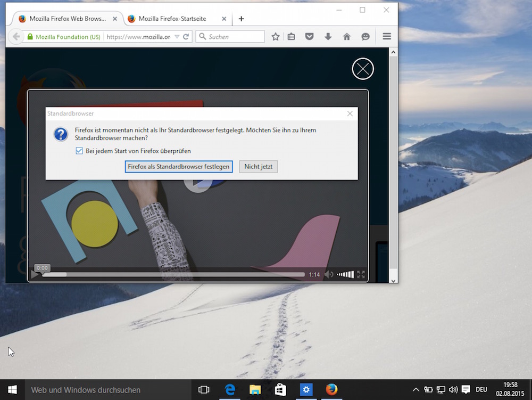The height and width of the screenshot is (400, 532).
Task: Open the URL bar history dropdown arrow
Action: point(177,37)
